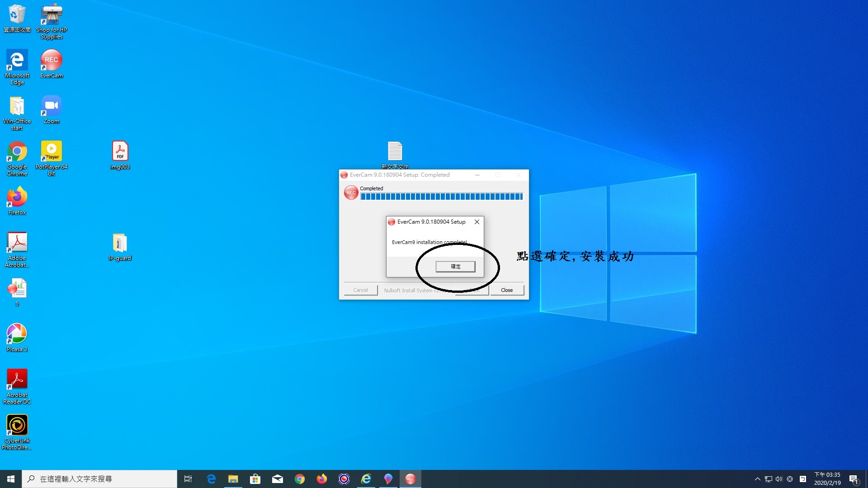Open the Recycle Bin desktop icon
Image resolution: width=868 pixels, height=488 pixels.
point(17,18)
